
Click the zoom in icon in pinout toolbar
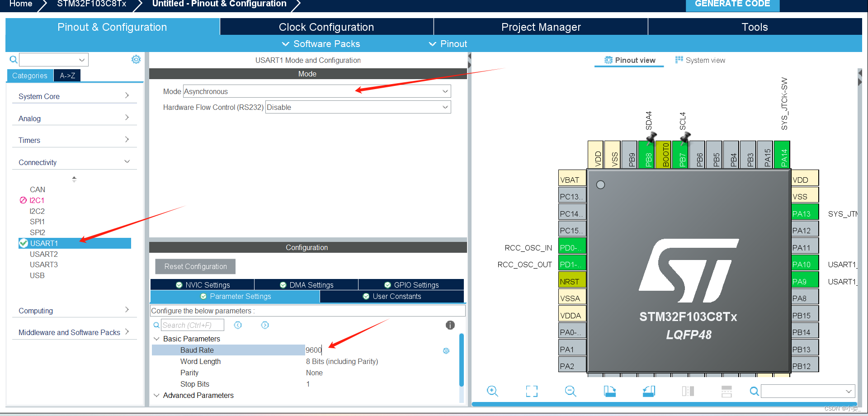point(492,391)
